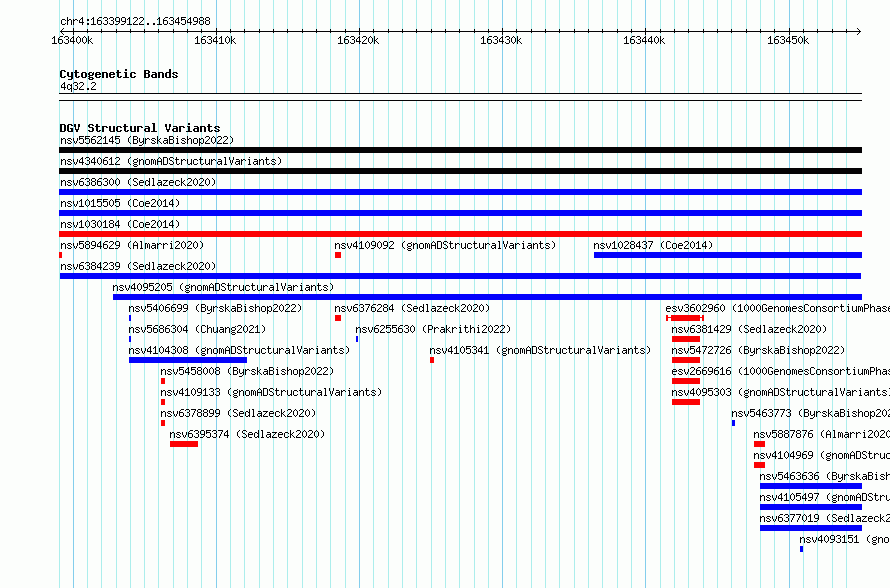Open the nsv6381429 (Sedlazeck2020) label
Viewport: 890px width, 588px height.
click(749, 329)
